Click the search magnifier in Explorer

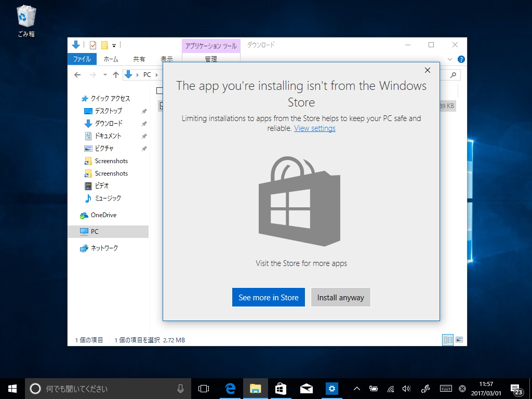(x=453, y=75)
